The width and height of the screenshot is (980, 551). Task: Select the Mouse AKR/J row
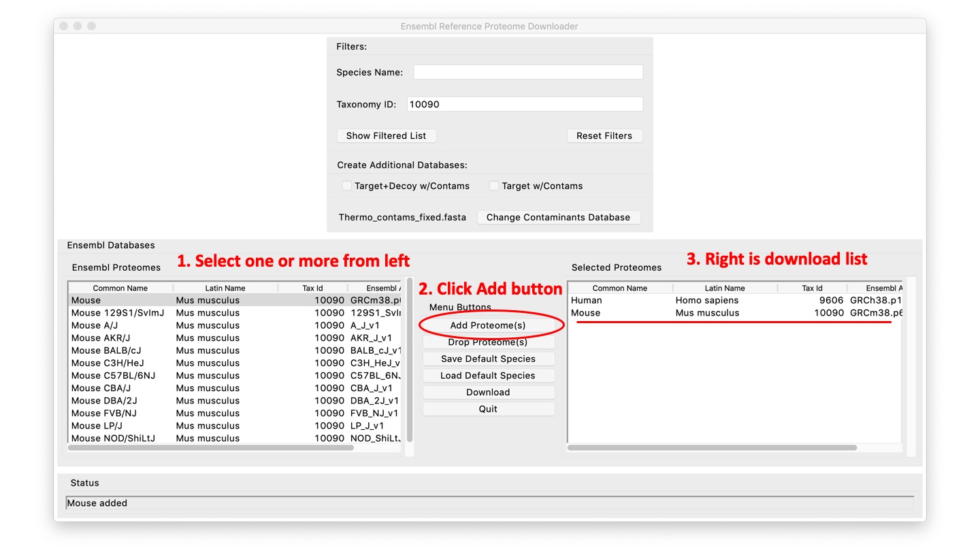click(x=235, y=338)
